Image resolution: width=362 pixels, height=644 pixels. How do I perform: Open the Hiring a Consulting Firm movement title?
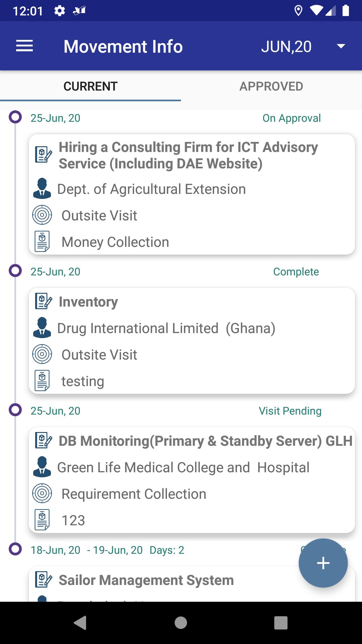(188, 155)
